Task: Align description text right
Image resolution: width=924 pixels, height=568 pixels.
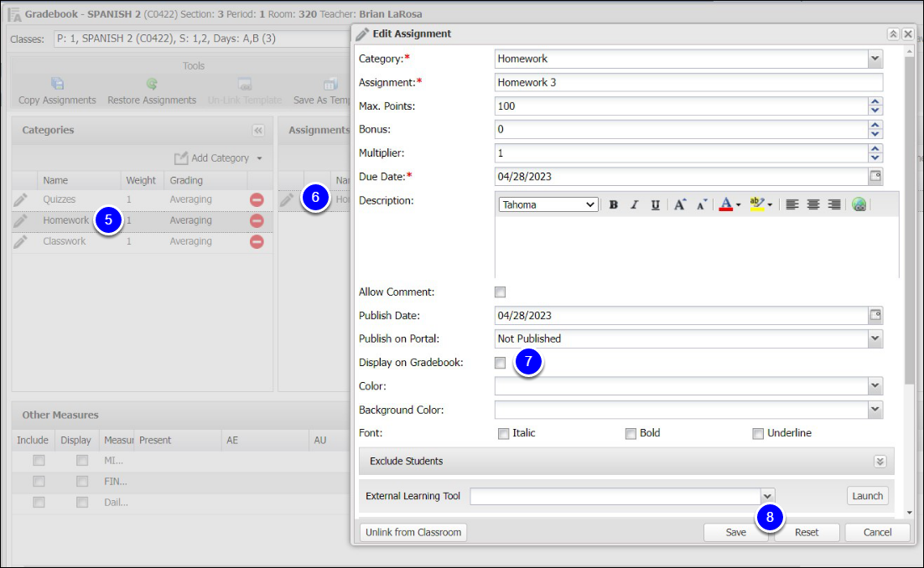Action: [x=833, y=204]
